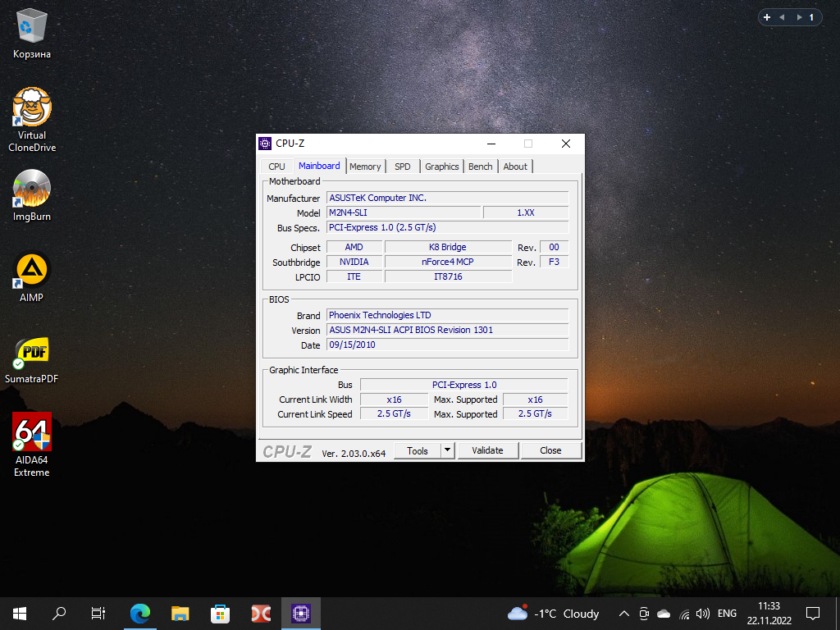Click the BIOS Date 09/15/2010
This screenshot has width=840, height=630.
coord(447,345)
